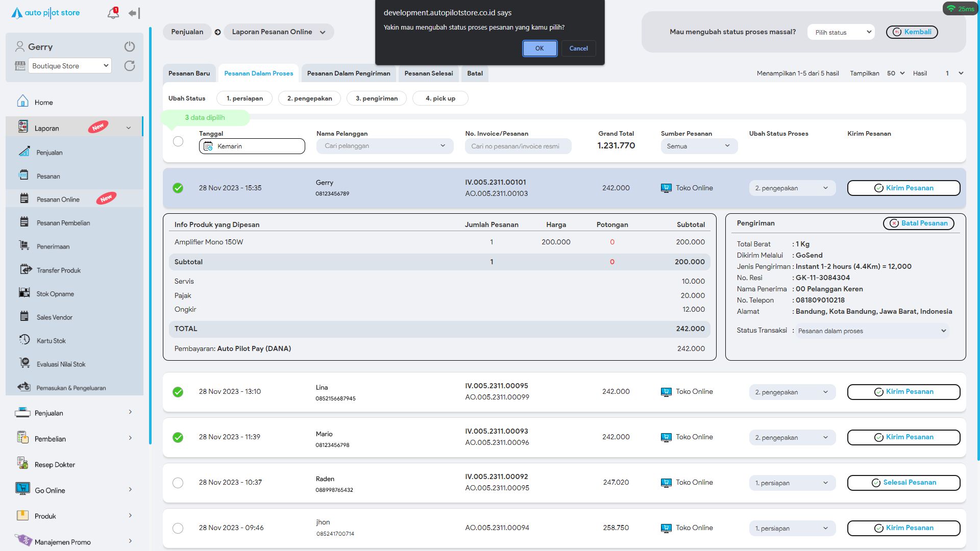Uncheck Gerry's order row checkmark

click(x=178, y=188)
